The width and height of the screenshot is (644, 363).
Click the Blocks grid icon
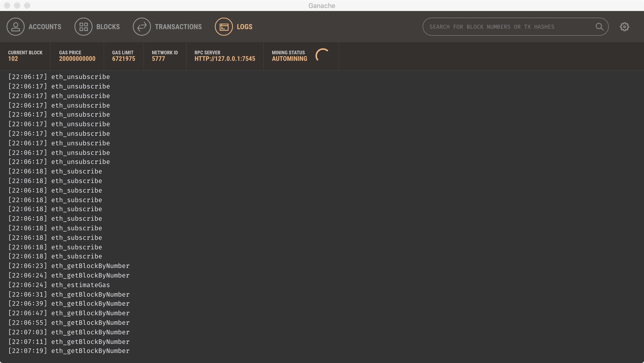84,27
